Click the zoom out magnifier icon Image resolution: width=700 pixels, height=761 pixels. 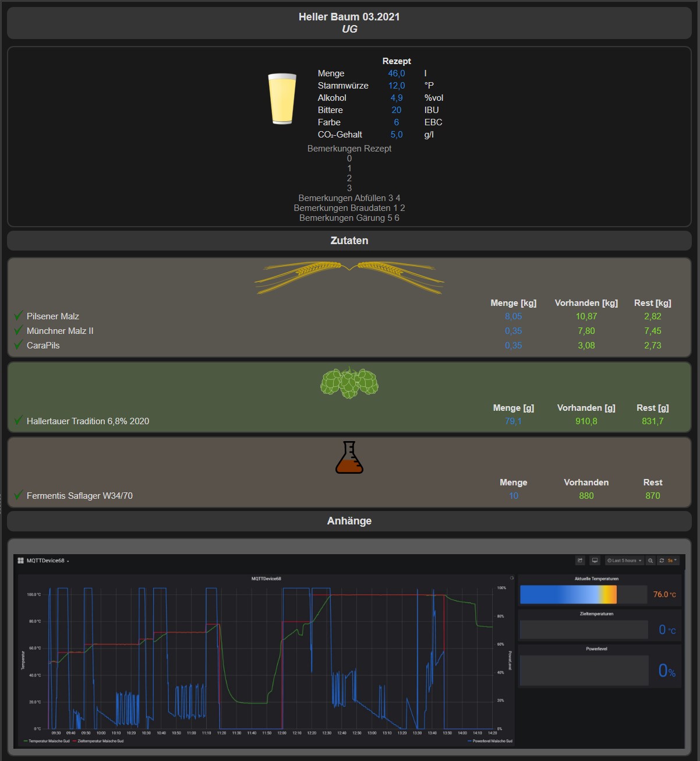click(650, 561)
